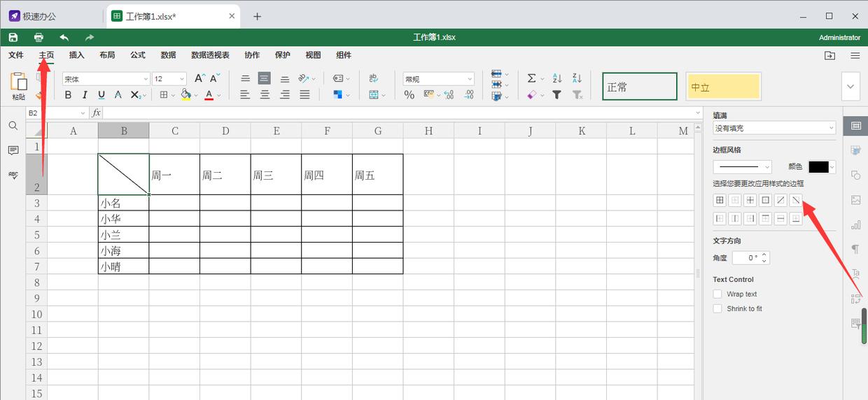Align text to the bottom of the cell
The width and height of the screenshot is (868, 400).
[285, 79]
